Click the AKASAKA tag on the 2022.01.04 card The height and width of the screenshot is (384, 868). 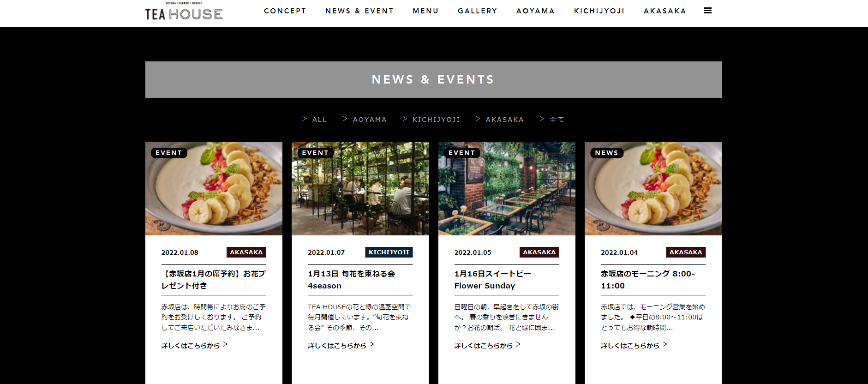pyautogui.click(x=686, y=252)
